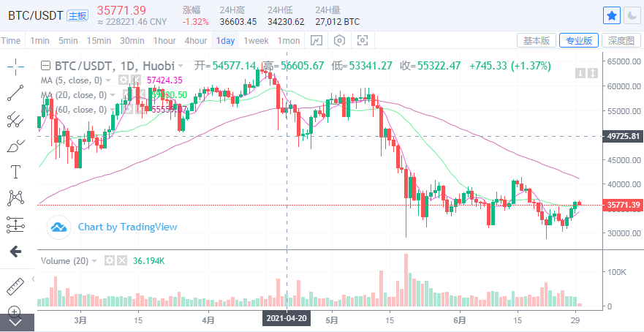
Task: Click the 深度图 depth chart button
Action: (622, 40)
